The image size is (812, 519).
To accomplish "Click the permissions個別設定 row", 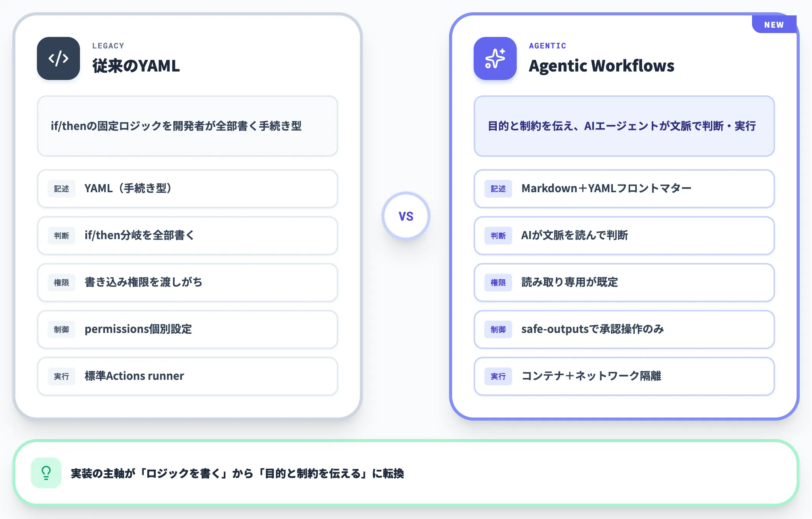I will coord(188,329).
